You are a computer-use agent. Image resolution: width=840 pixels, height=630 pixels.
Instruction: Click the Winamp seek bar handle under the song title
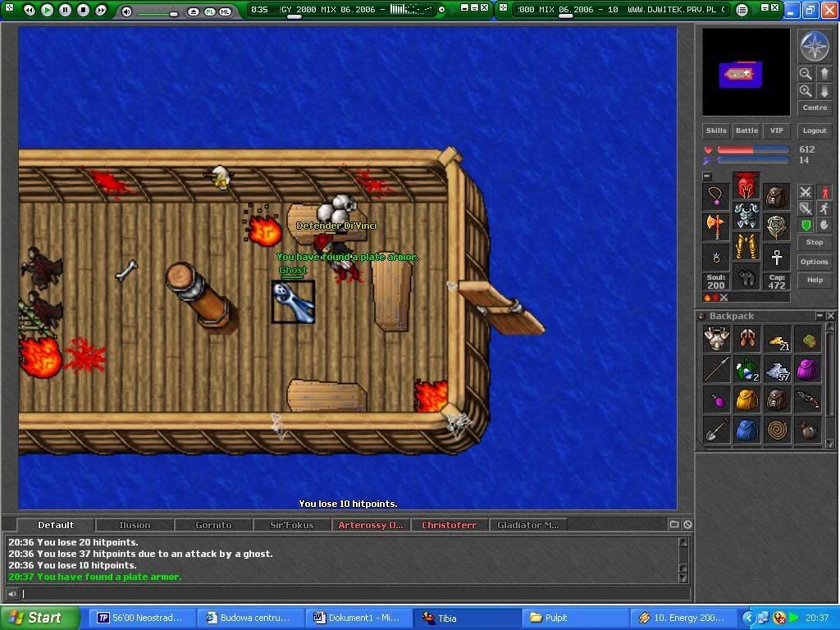294,16
